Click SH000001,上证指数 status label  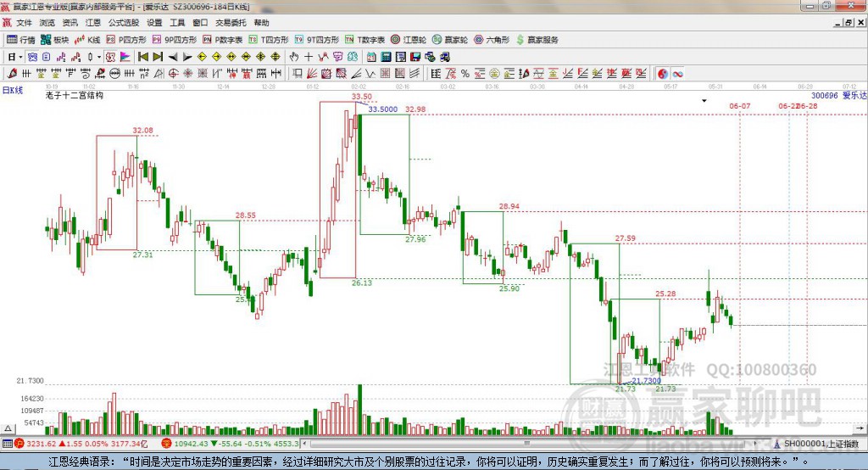(x=821, y=444)
